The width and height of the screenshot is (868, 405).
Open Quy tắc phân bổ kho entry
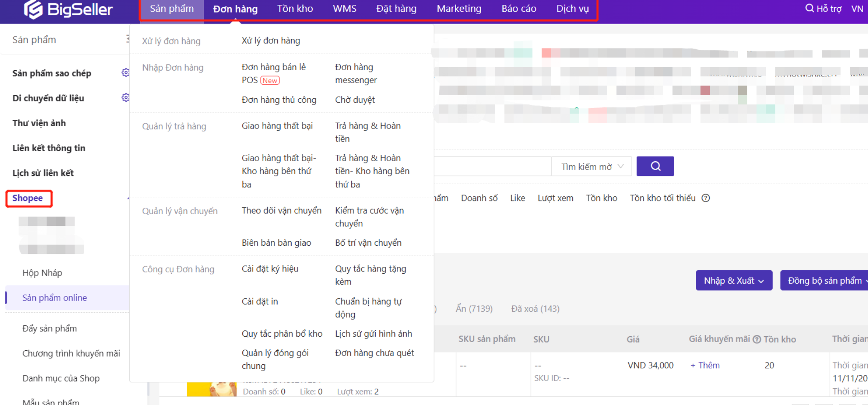282,334
